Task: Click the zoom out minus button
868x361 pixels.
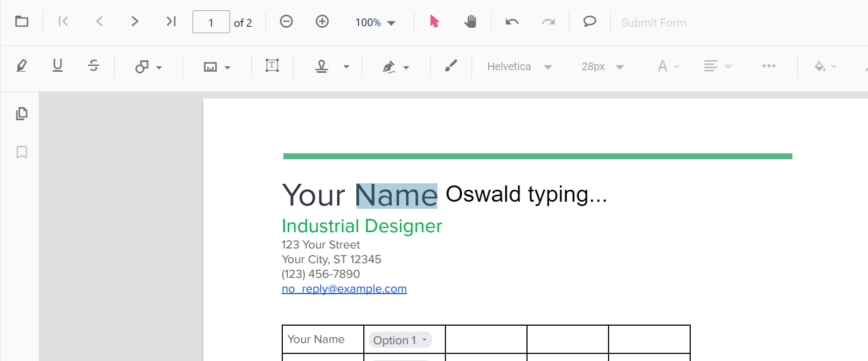Action: click(286, 22)
